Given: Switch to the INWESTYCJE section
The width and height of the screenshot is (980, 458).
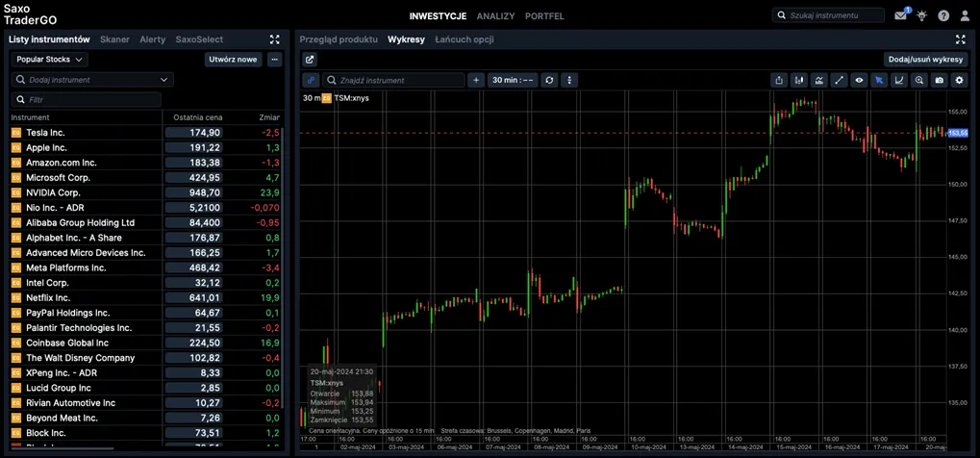Looking at the screenshot, I should (438, 16).
